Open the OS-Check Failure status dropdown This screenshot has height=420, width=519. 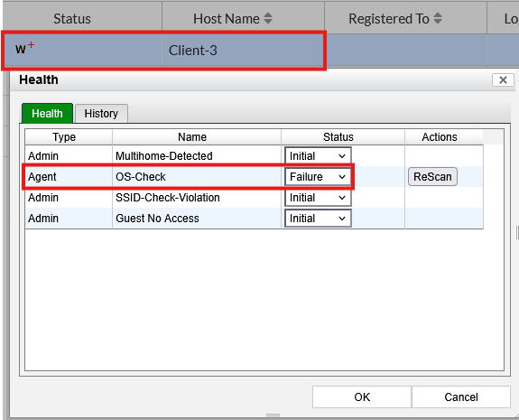pos(318,176)
